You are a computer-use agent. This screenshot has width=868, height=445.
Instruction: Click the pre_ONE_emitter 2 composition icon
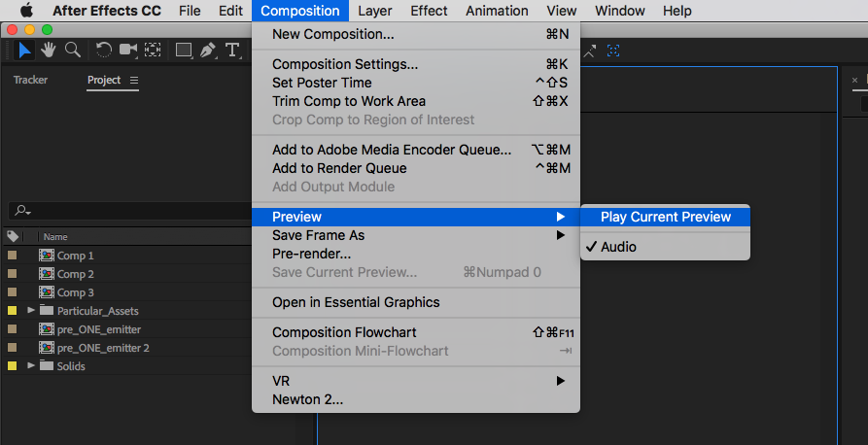point(47,348)
